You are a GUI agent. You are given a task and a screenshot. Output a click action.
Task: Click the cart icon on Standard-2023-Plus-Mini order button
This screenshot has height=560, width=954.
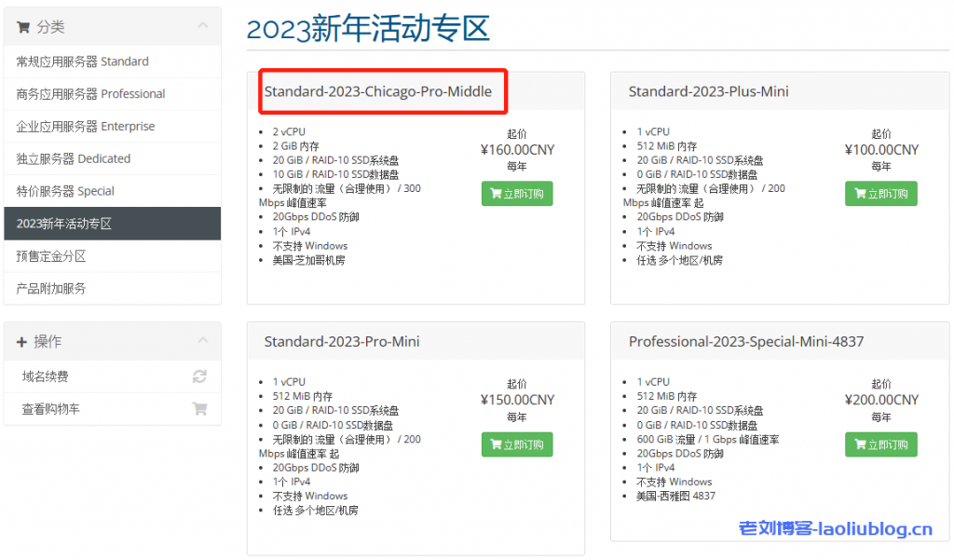(859, 194)
